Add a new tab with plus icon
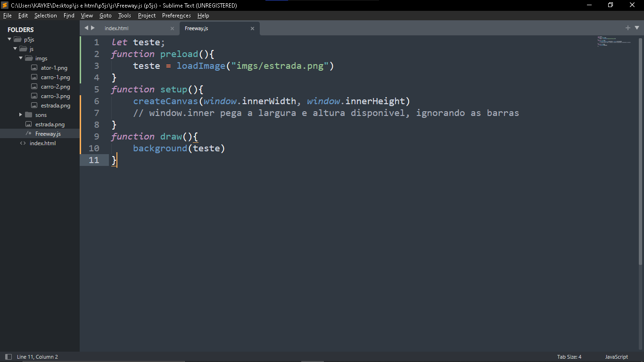 pos(628,28)
